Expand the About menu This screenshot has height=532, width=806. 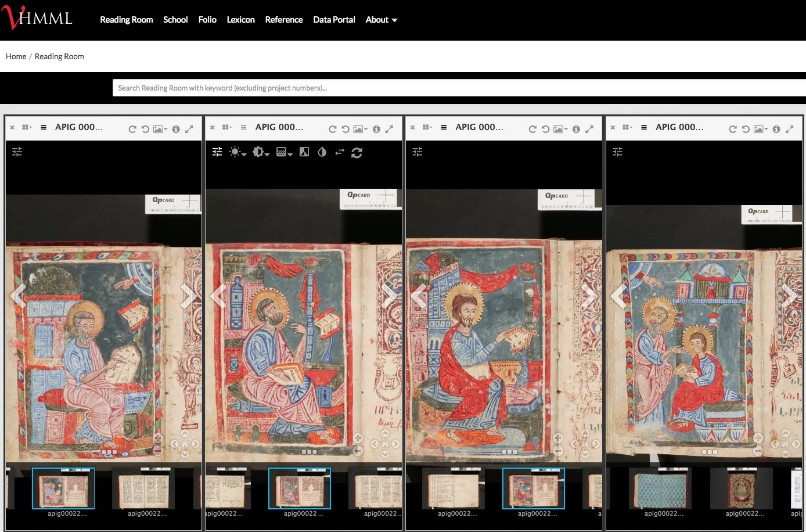point(382,20)
